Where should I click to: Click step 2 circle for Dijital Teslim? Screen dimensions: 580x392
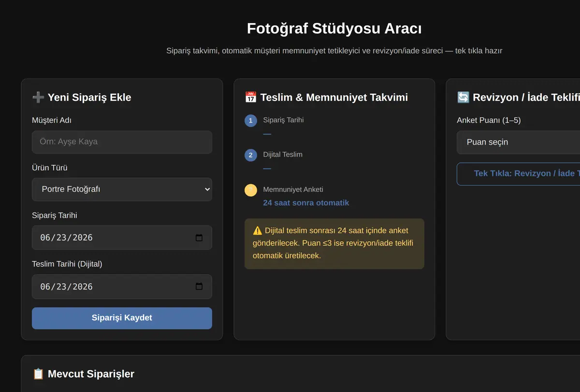point(250,155)
